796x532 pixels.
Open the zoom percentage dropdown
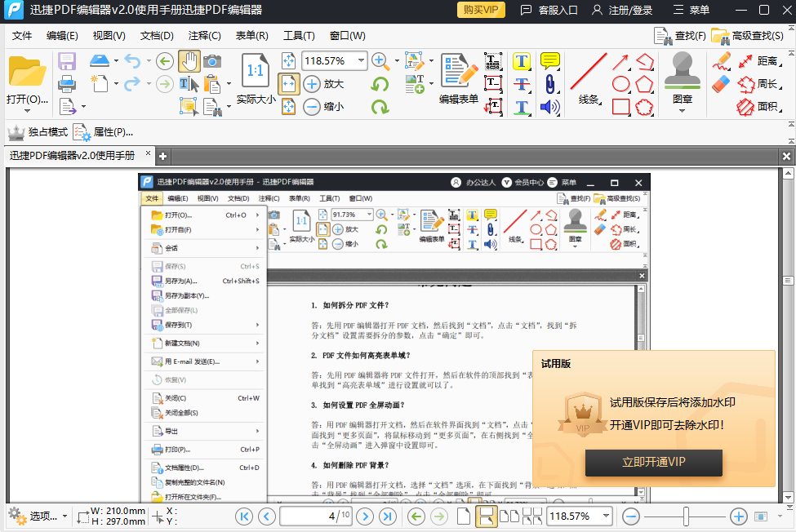[x=362, y=60]
